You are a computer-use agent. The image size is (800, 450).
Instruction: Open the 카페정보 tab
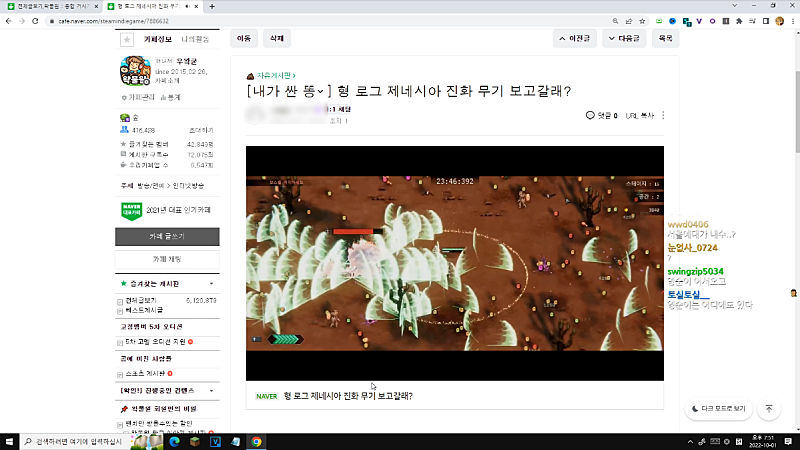click(157, 39)
